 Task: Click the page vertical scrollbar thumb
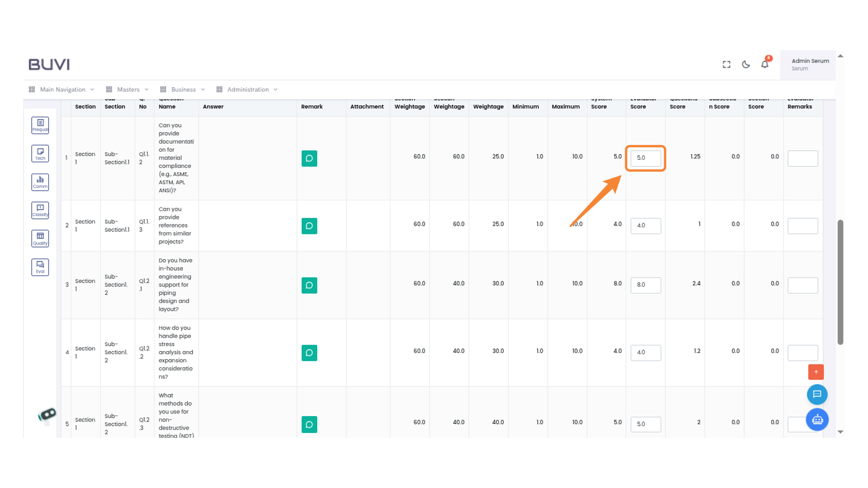840,282
